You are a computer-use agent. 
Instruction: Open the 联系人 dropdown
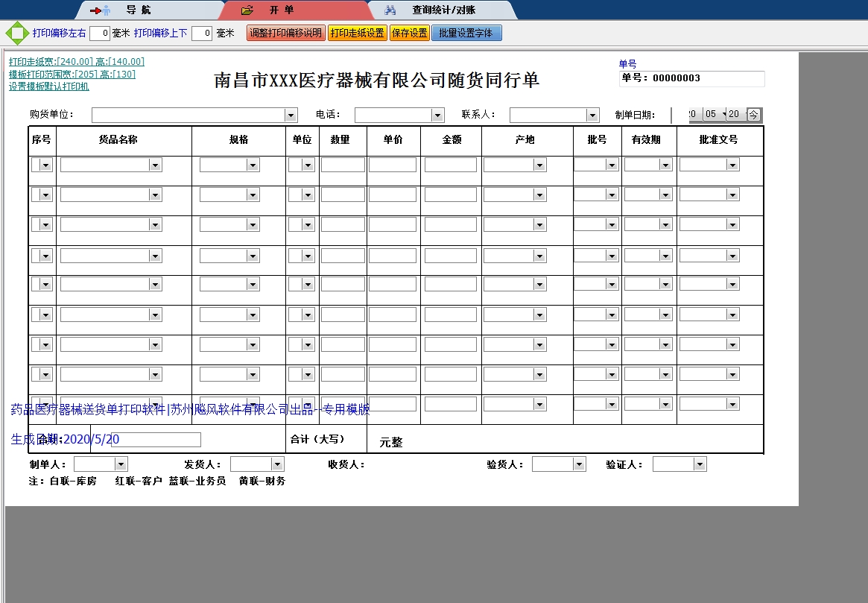[x=592, y=116]
